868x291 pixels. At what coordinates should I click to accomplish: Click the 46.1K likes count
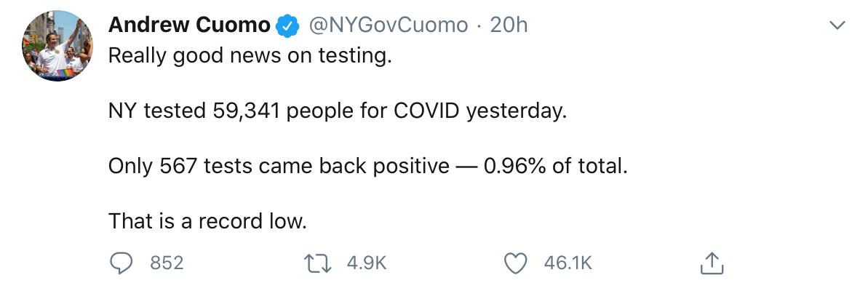point(568,263)
